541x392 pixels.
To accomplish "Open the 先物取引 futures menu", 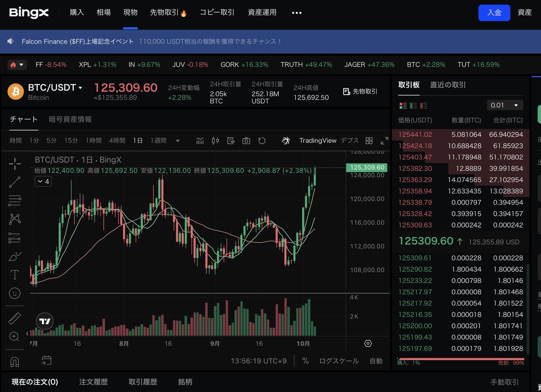I will click(168, 13).
